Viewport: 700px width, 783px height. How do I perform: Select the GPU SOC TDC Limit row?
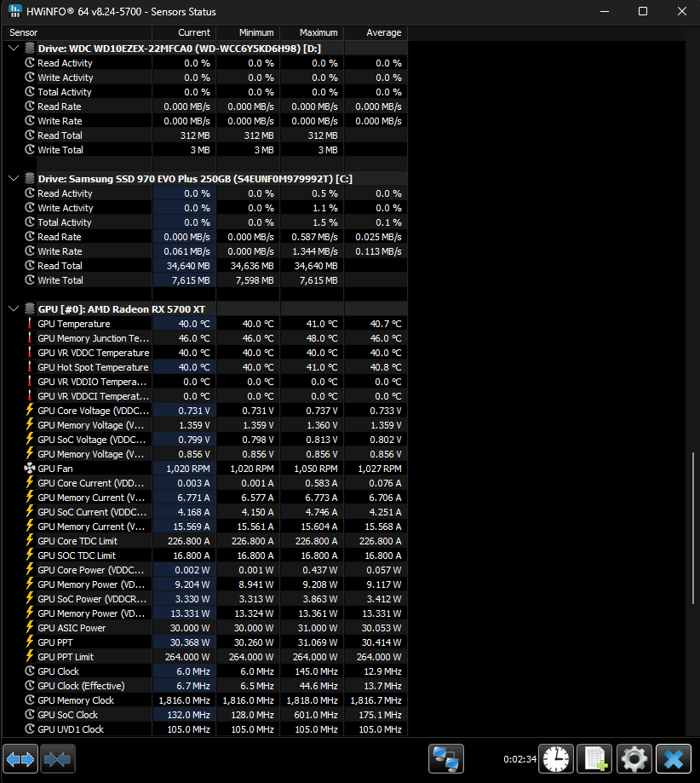coord(215,556)
